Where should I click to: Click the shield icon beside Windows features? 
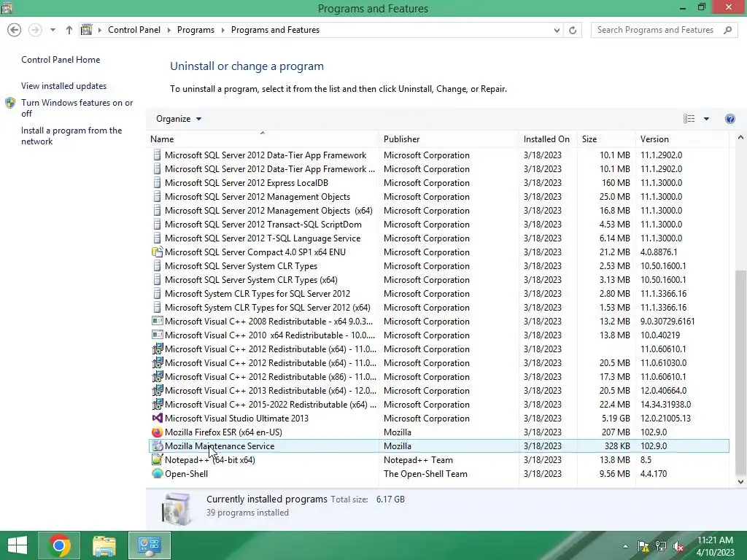10,103
